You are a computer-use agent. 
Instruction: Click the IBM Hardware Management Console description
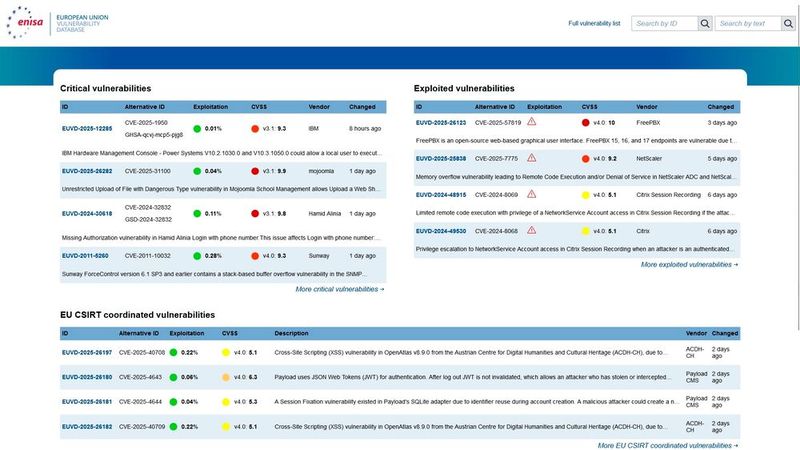(x=222, y=153)
